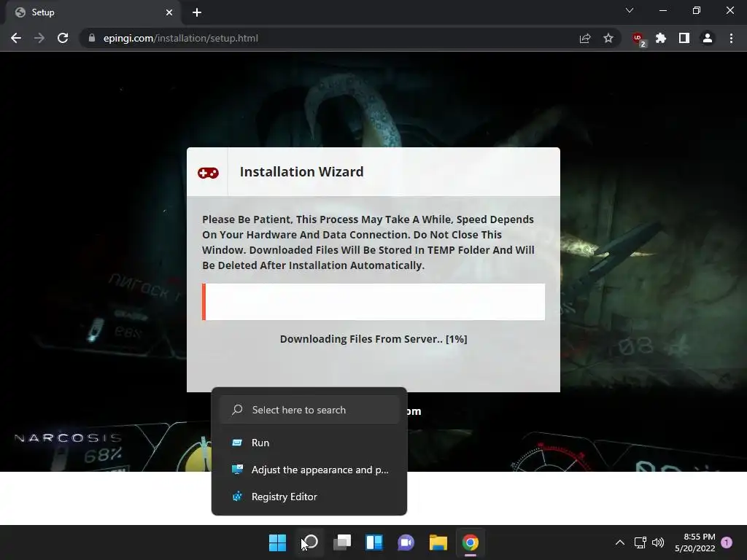Click the address bar URL
This screenshot has height=560, width=747.
pyautogui.click(x=181, y=38)
